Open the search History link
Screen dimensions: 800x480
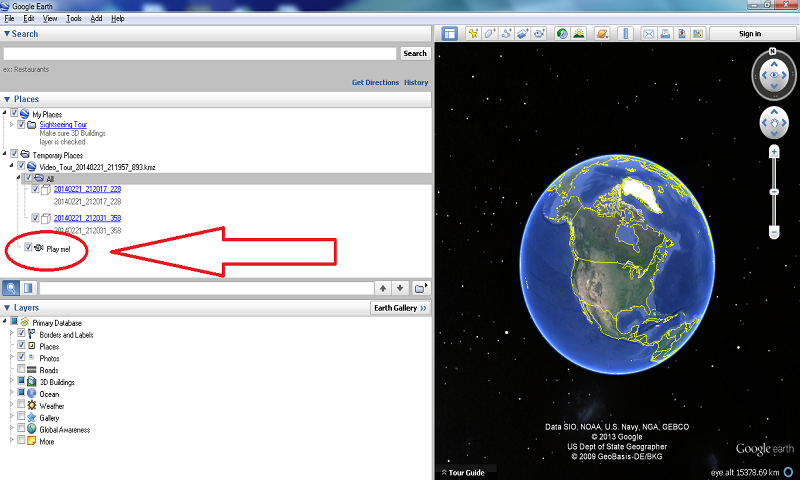point(416,82)
